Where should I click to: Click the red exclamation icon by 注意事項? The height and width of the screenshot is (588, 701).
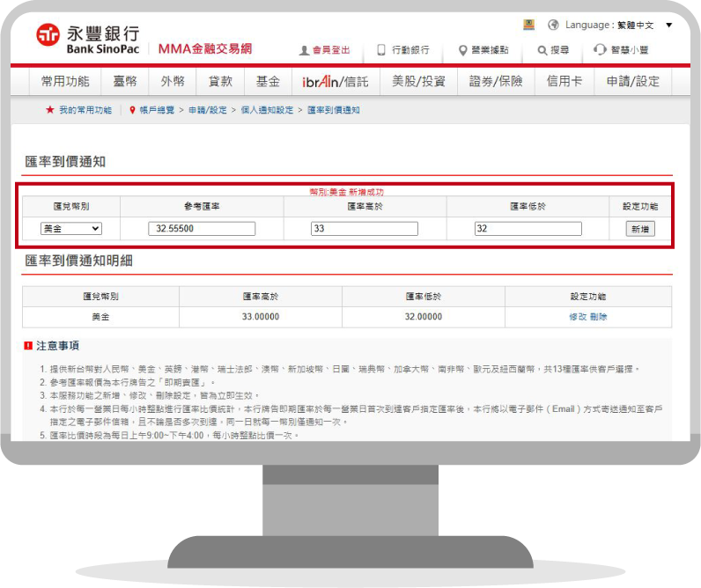tap(28, 345)
